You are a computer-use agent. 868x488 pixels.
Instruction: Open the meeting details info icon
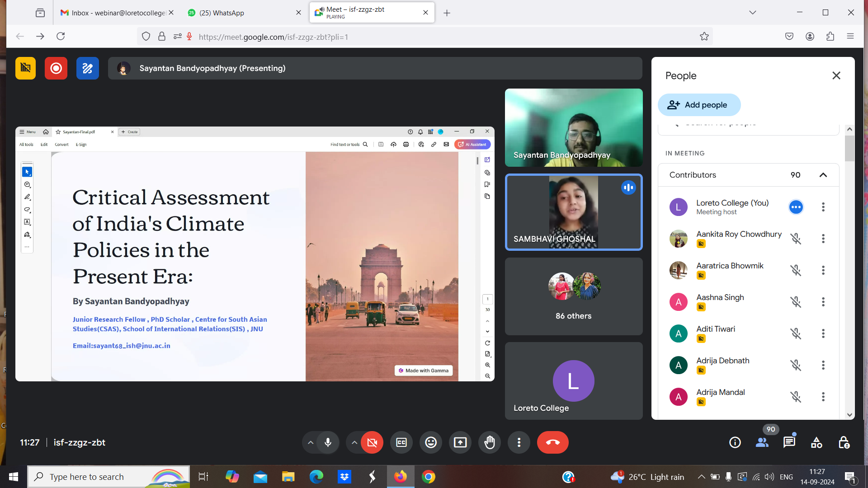click(x=735, y=442)
